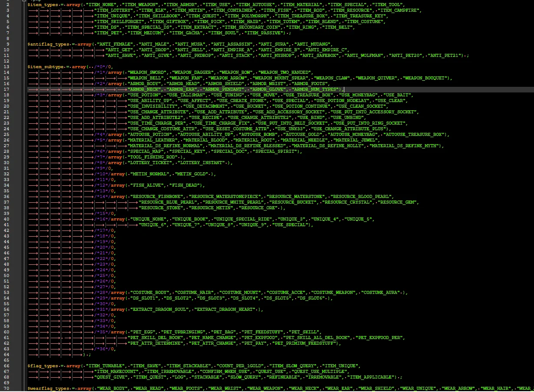Click the "WEAR_HAIR" string
The width and height of the screenshot is (534, 392).
[x=495, y=388]
